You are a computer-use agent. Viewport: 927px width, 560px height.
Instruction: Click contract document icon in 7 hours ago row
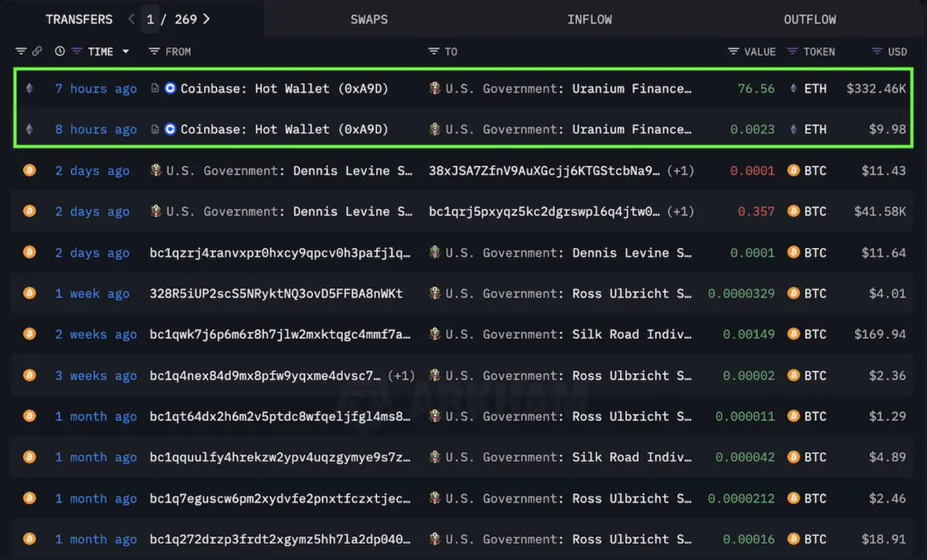point(155,89)
